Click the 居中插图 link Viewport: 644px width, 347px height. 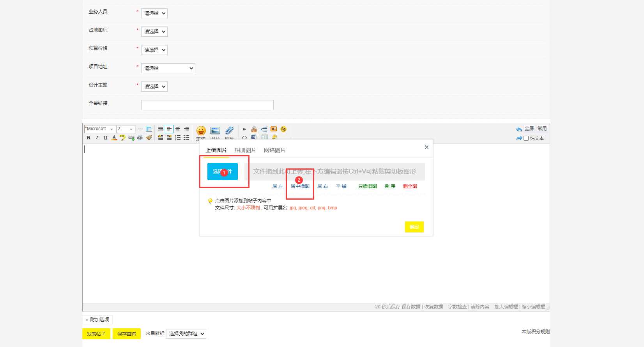point(300,186)
